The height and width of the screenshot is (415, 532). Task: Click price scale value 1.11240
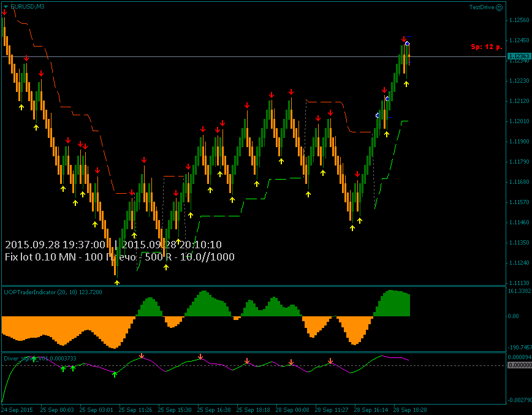pyautogui.click(x=519, y=263)
